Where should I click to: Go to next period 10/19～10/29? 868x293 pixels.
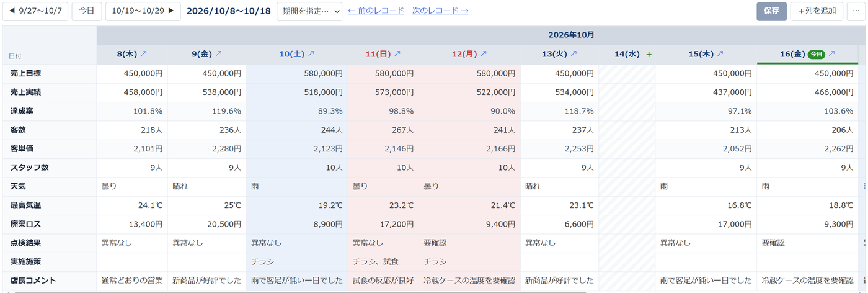pos(143,11)
